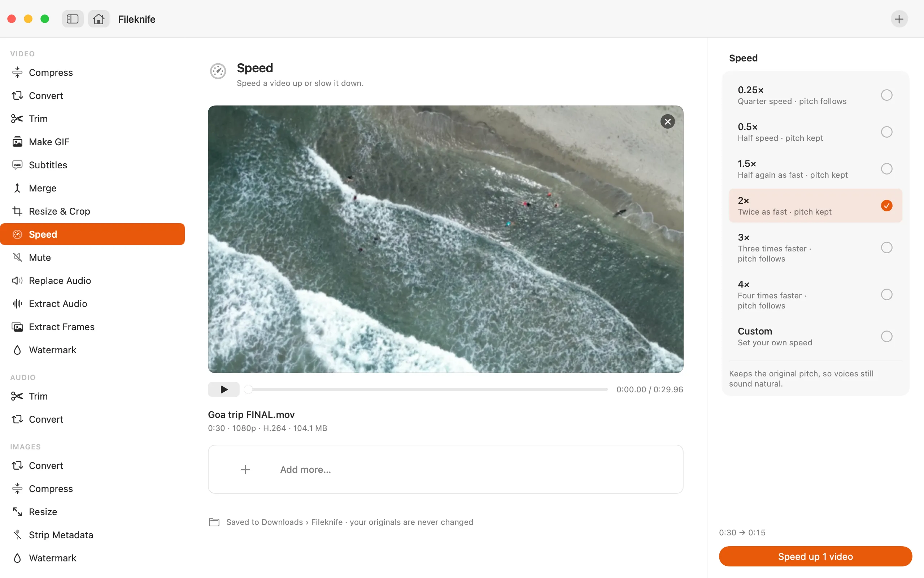Open Subtitles tool
The height and width of the screenshot is (578, 924).
click(x=92, y=165)
